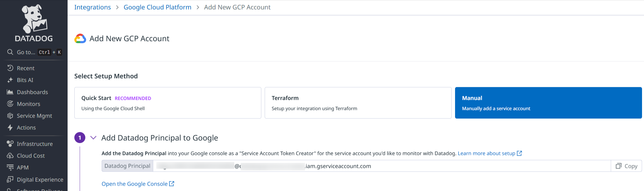Click the Dashboards chart icon
Image resolution: width=644 pixels, height=191 pixels.
point(10,92)
